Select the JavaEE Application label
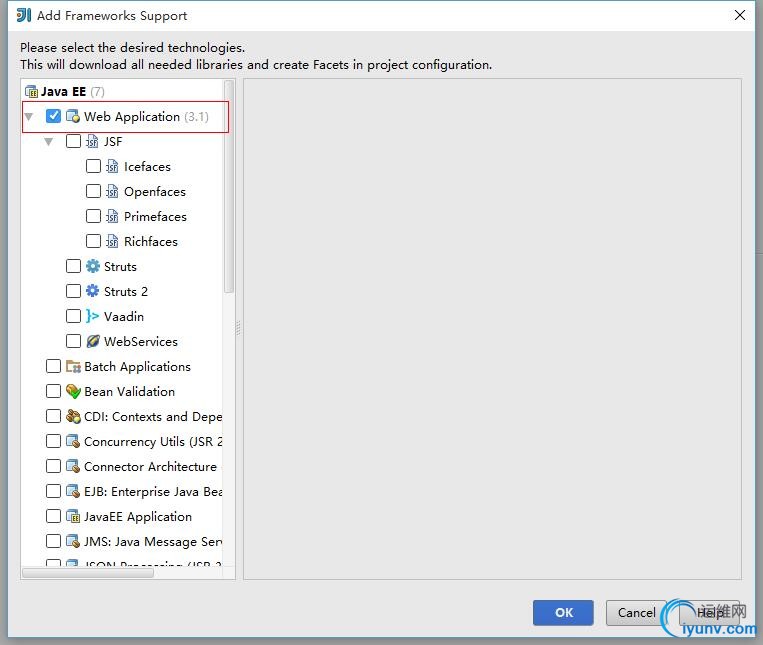763x645 pixels. (x=138, y=517)
